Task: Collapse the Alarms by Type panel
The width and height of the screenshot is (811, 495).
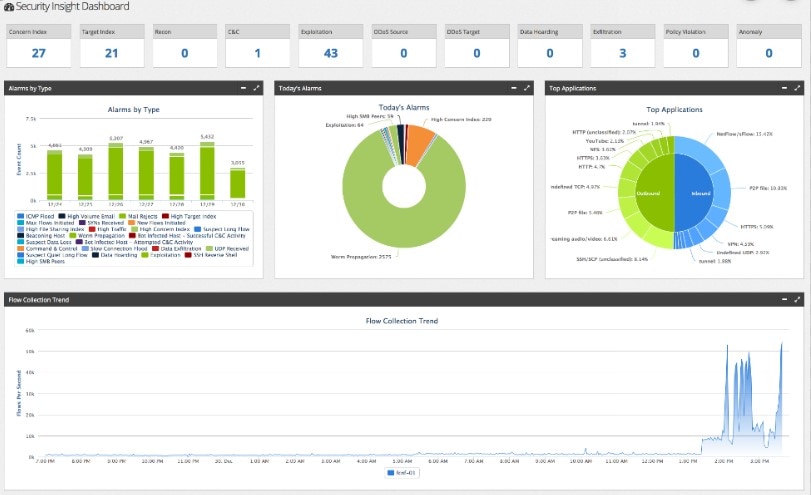Action: pyautogui.click(x=243, y=88)
